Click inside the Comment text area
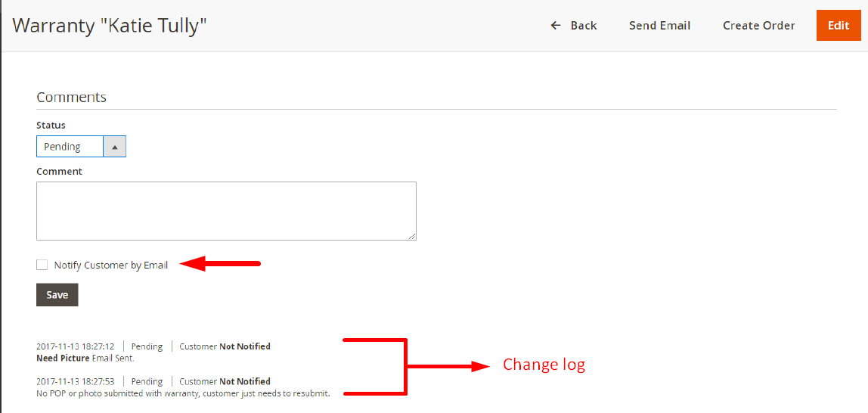 [x=226, y=211]
